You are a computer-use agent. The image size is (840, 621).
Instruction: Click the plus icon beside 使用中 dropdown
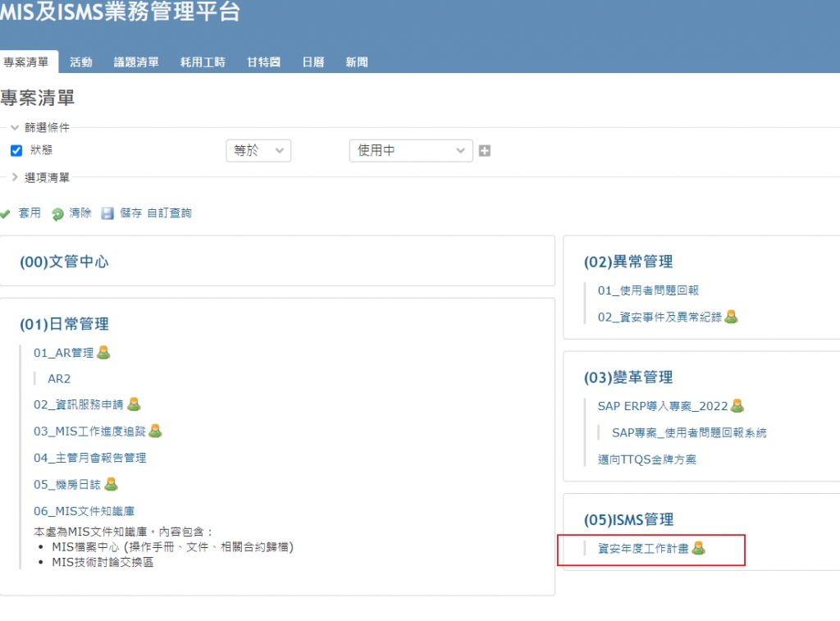(x=485, y=151)
